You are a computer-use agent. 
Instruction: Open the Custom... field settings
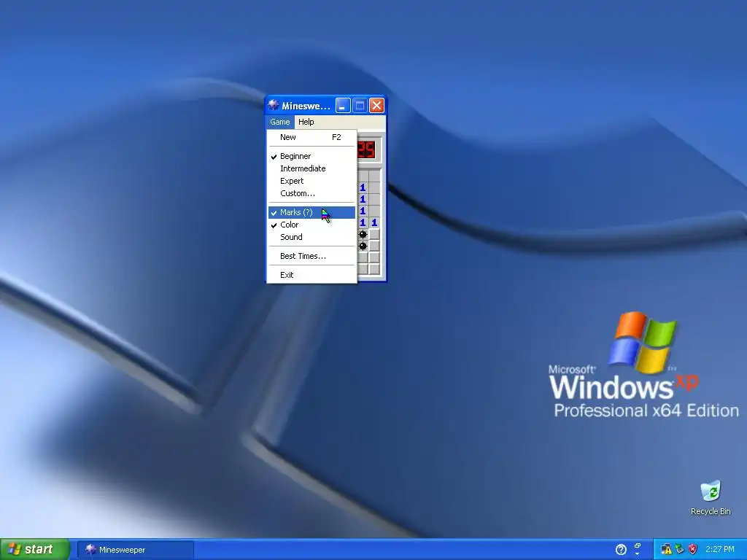pyautogui.click(x=311, y=193)
